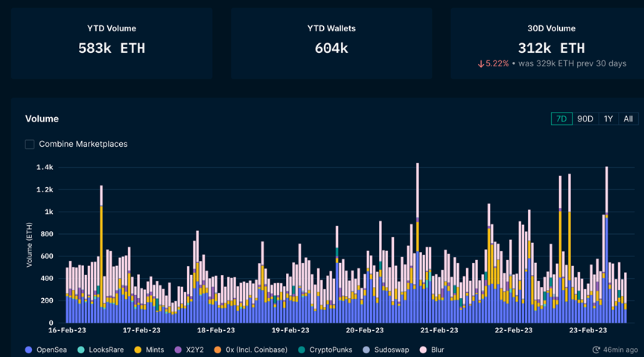644x357 pixels.
Task: Click the 0x (Incl. Coinbase) label
Action: point(256,350)
